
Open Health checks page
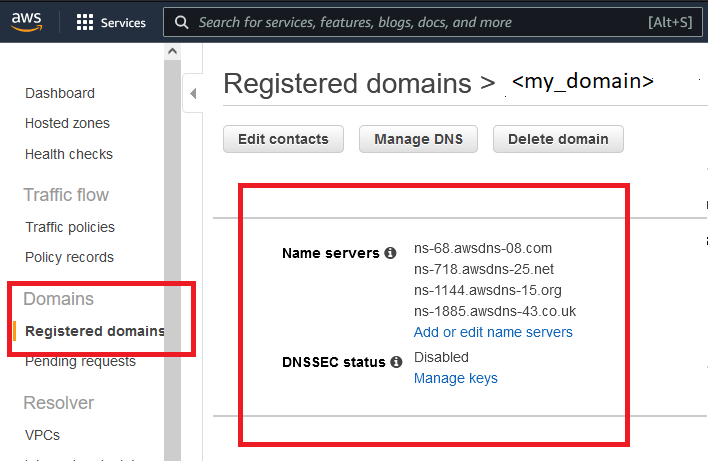click(x=69, y=154)
